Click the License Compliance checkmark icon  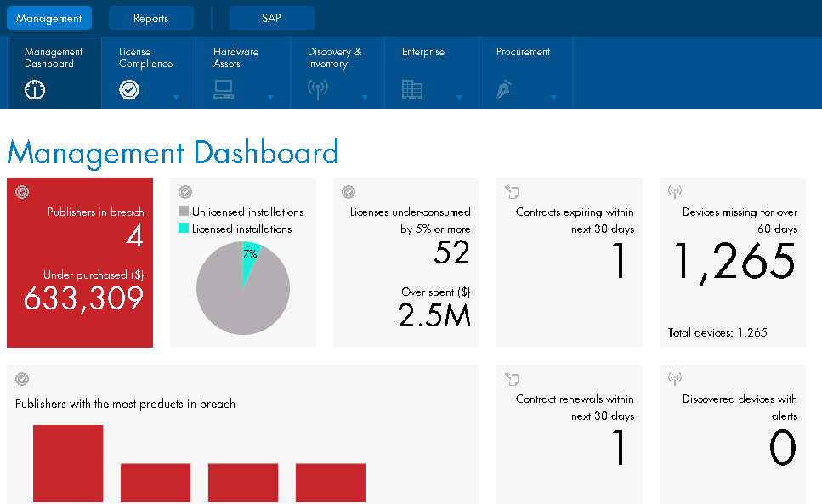[129, 90]
